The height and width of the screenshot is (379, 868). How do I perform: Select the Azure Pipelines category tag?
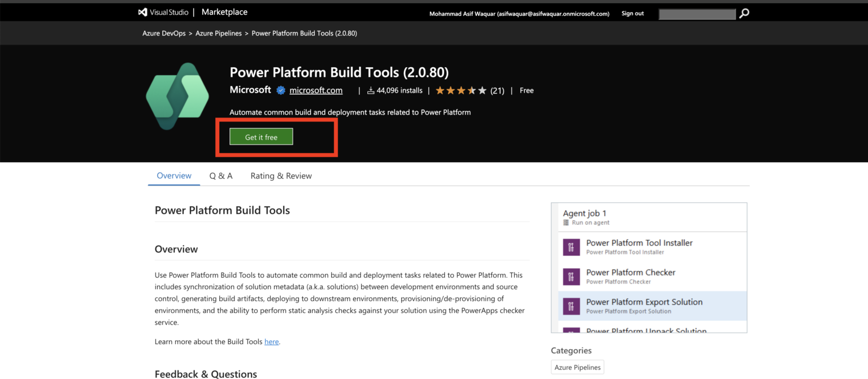click(x=577, y=367)
